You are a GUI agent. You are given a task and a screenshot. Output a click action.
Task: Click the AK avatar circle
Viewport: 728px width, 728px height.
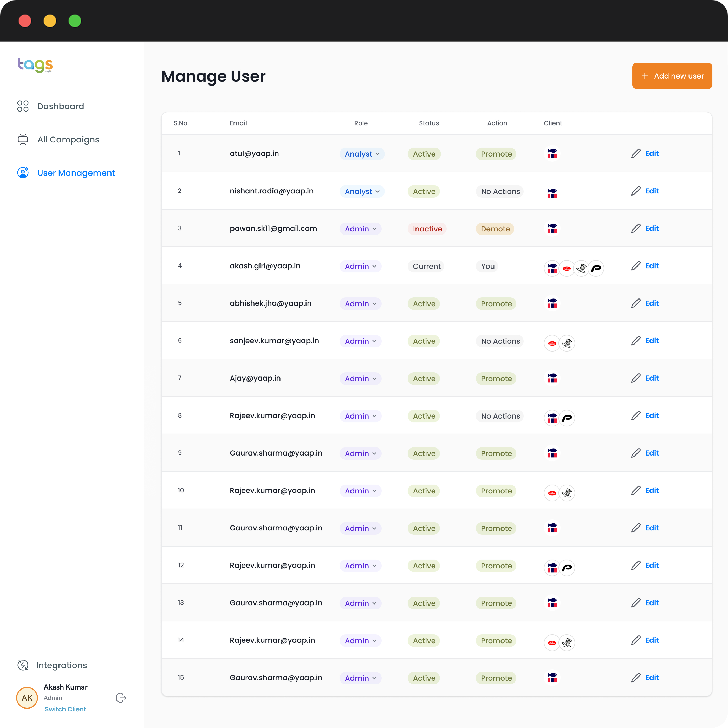[x=27, y=698]
